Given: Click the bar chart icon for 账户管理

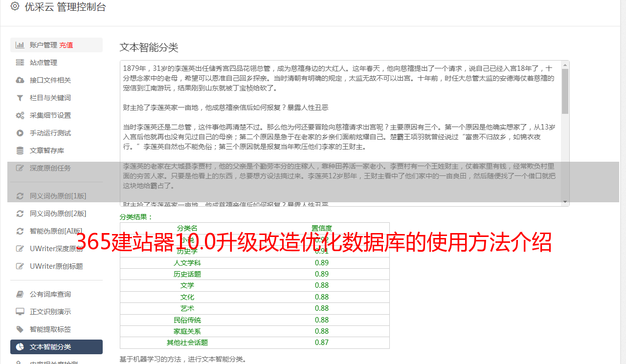Looking at the screenshot, I should (x=20, y=45).
